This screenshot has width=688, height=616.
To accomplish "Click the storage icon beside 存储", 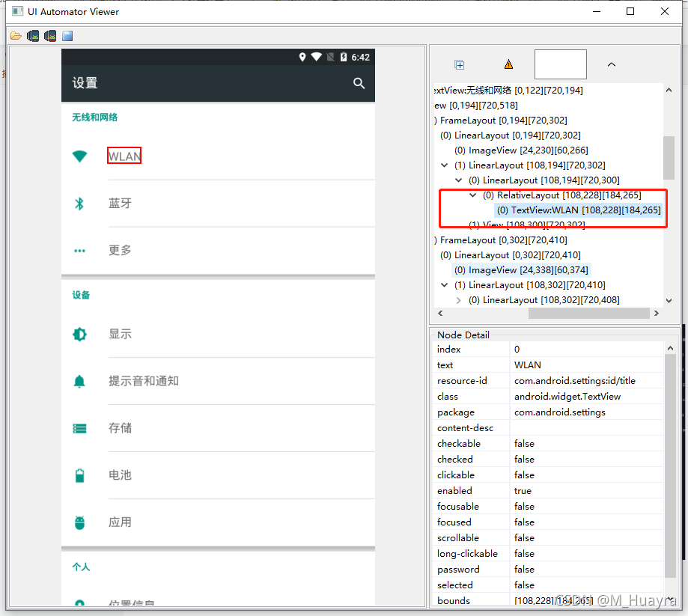I will click(80, 429).
